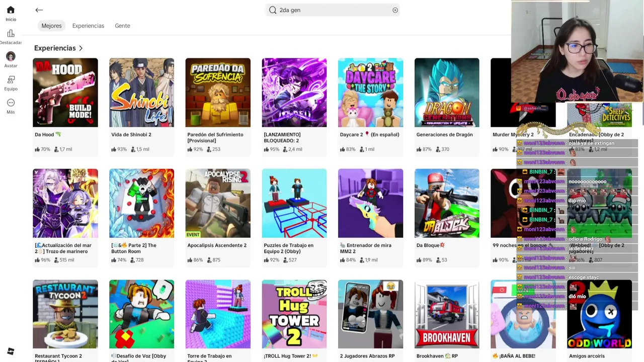Click the search box containing '2da gen'

pos(333,10)
